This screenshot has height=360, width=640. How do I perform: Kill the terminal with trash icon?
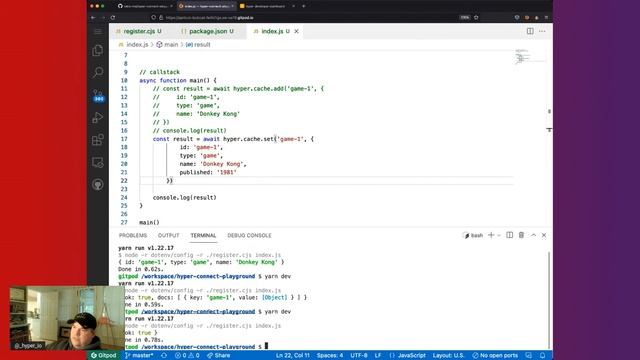click(x=521, y=235)
